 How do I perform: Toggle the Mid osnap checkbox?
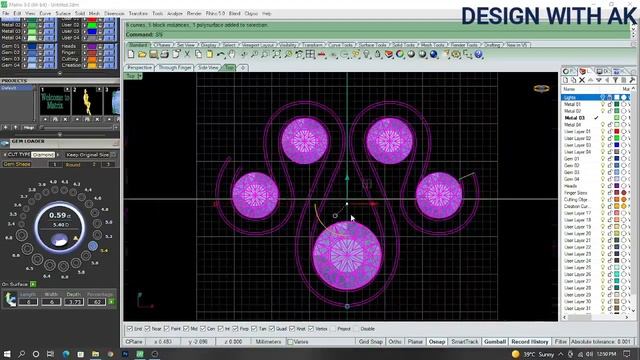[x=186, y=329]
